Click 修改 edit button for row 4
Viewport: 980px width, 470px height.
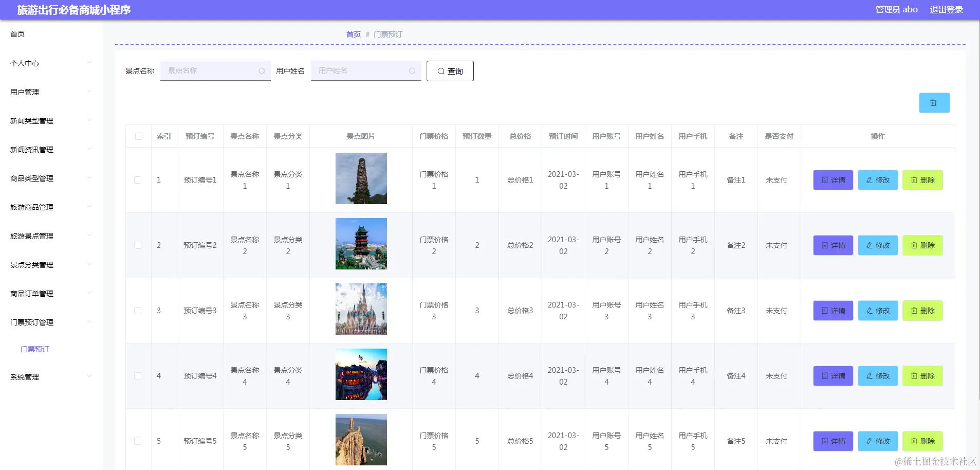pos(878,376)
